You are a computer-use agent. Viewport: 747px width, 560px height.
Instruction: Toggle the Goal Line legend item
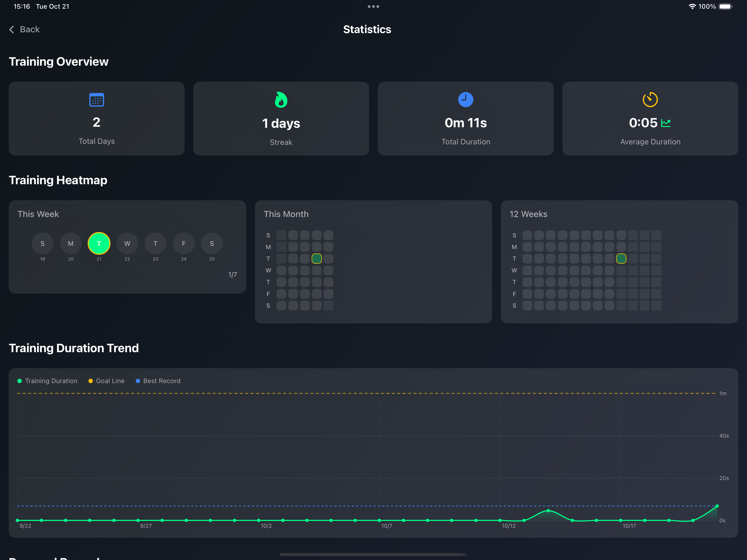106,381
